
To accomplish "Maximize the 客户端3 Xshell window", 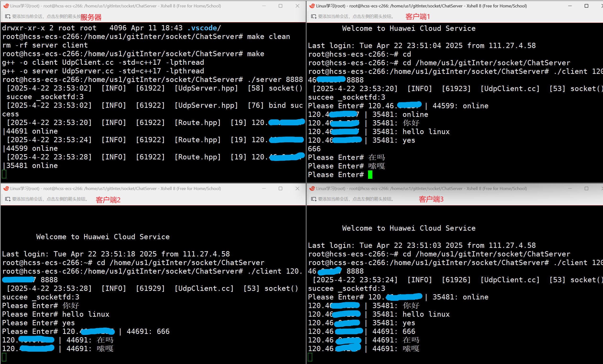I will click(x=586, y=189).
